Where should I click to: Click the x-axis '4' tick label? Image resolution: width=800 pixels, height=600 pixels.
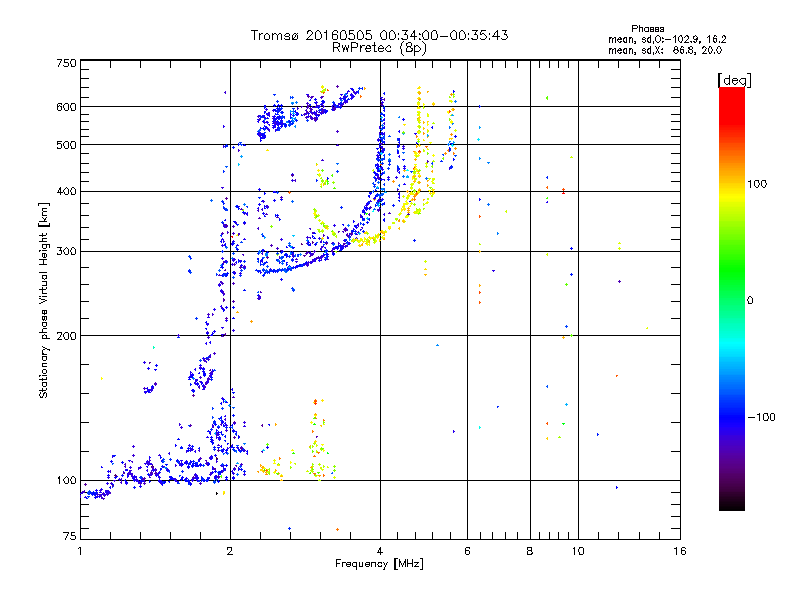[380, 551]
